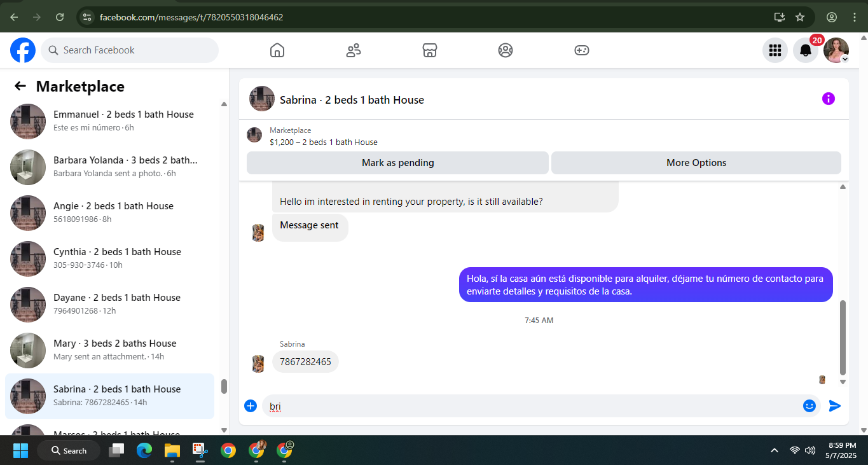Click the back arrow beside Marketplace
The width and height of the screenshot is (868, 465).
coord(20,87)
